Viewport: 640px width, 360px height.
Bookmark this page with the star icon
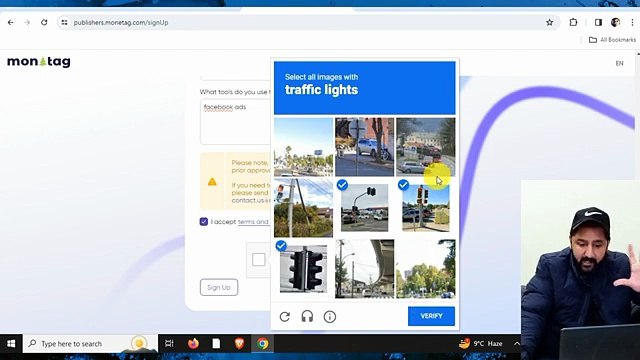(549, 22)
